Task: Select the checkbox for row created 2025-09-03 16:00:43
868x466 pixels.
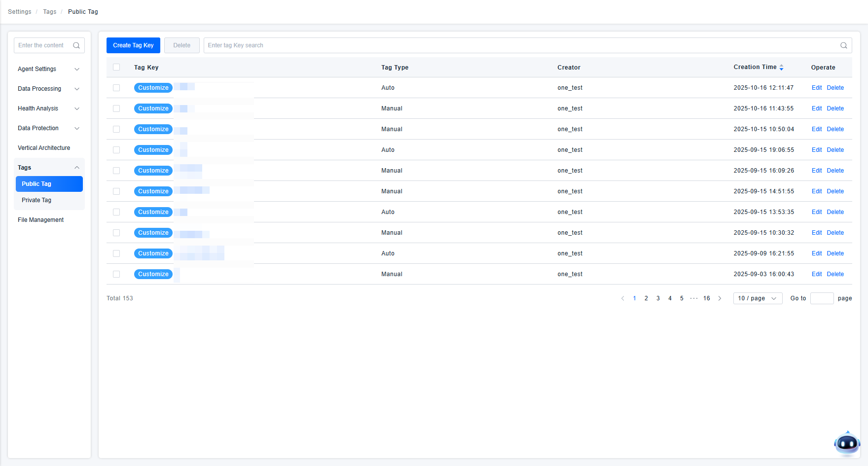Action: click(x=116, y=274)
